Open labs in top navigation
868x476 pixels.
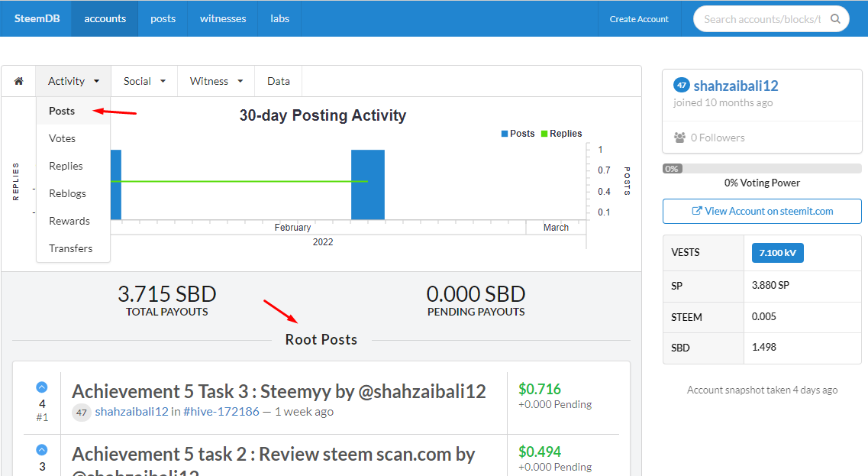coord(279,19)
